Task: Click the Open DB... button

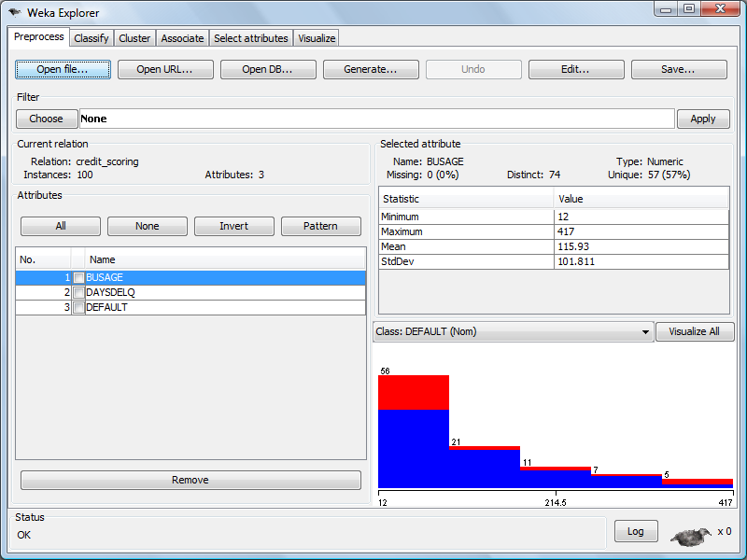Action: pos(268,69)
